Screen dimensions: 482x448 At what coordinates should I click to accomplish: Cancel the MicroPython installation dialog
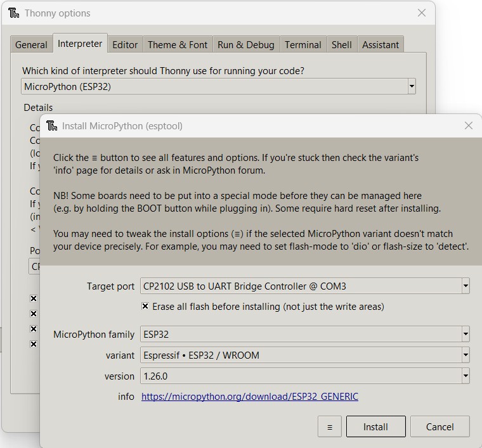(440, 426)
